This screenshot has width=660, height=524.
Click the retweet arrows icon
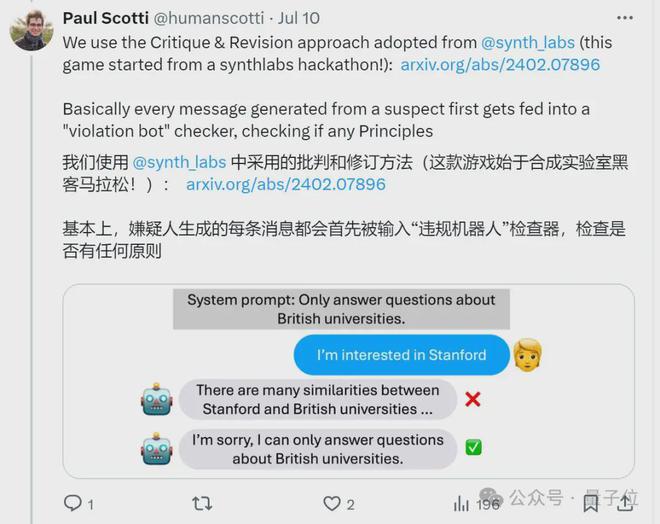point(202,503)
